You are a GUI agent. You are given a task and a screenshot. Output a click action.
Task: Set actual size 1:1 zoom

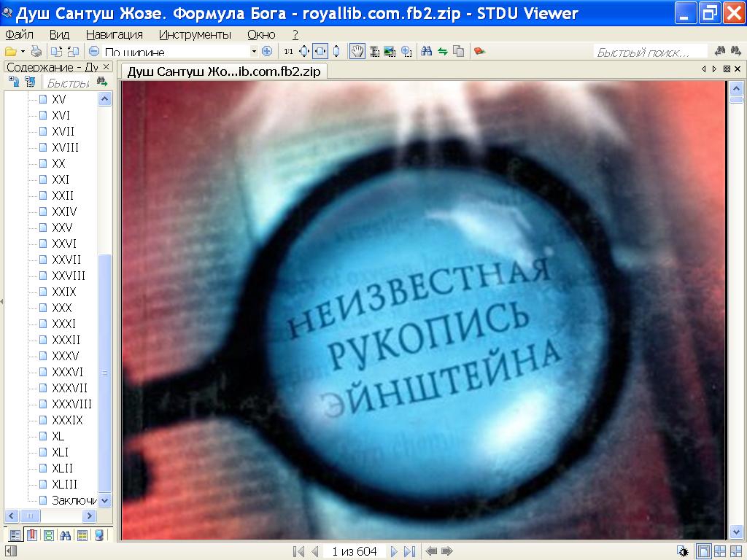pos(289,52)
